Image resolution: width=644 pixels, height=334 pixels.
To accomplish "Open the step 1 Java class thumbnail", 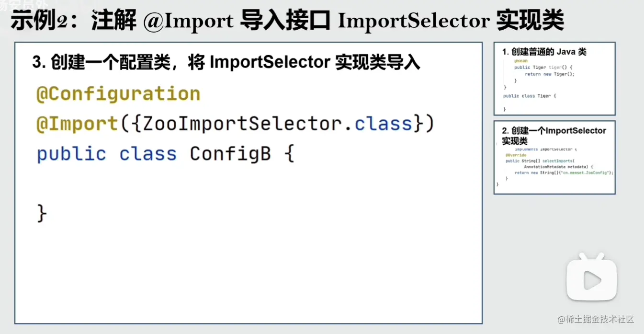I will (x=554, y=79).
